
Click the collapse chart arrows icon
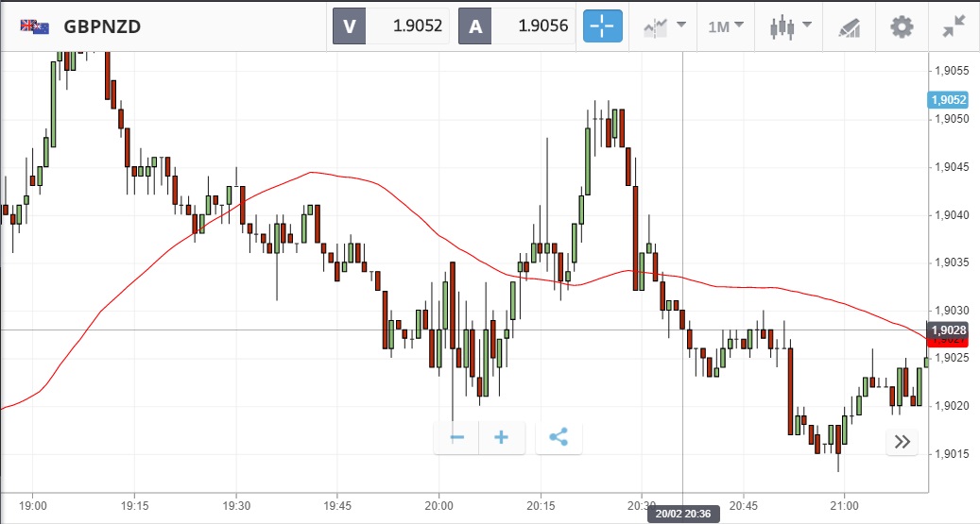[x=954, y=26]
